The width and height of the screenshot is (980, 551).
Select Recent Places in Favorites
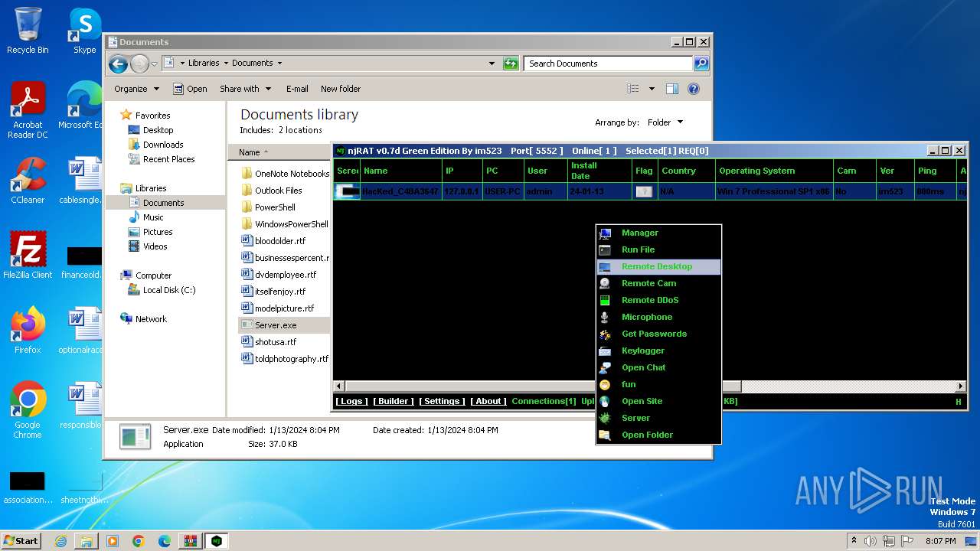click(168, 159)
